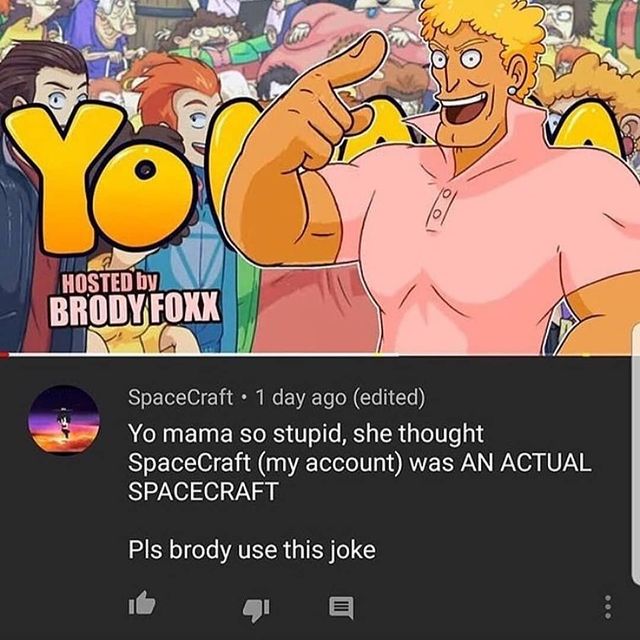640x640 pixels.
Task: Open the three-dot comment options menu
Action: click(x=608, y=607)
